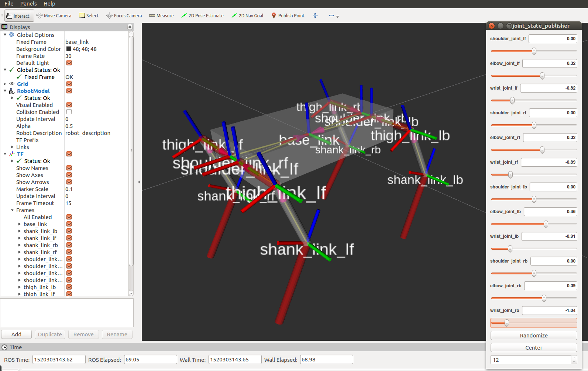The image size is (588, 371).
Task: Close the Displays panel
Action: [130, 27]
